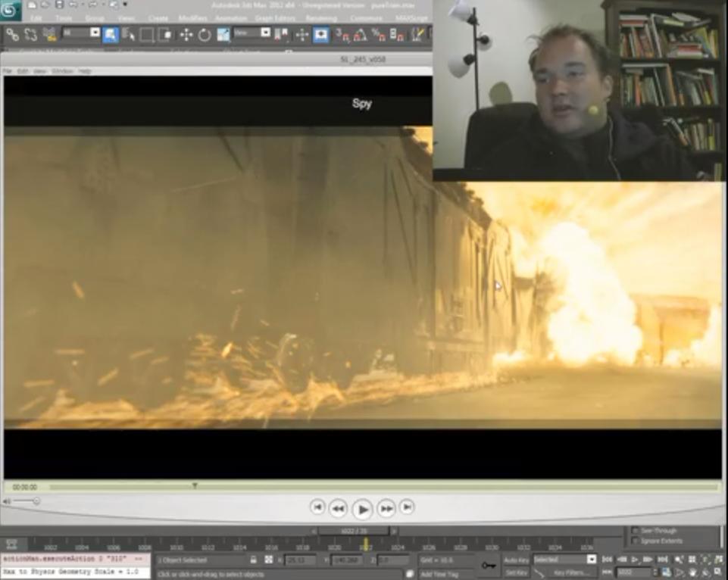Choose the Select and Rotate tool

[205, 35]
